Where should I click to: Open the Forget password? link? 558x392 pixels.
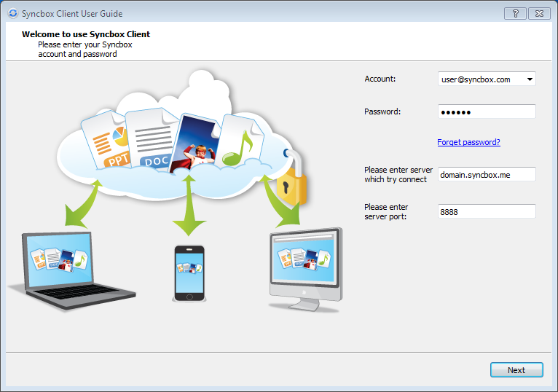(468, 142)
